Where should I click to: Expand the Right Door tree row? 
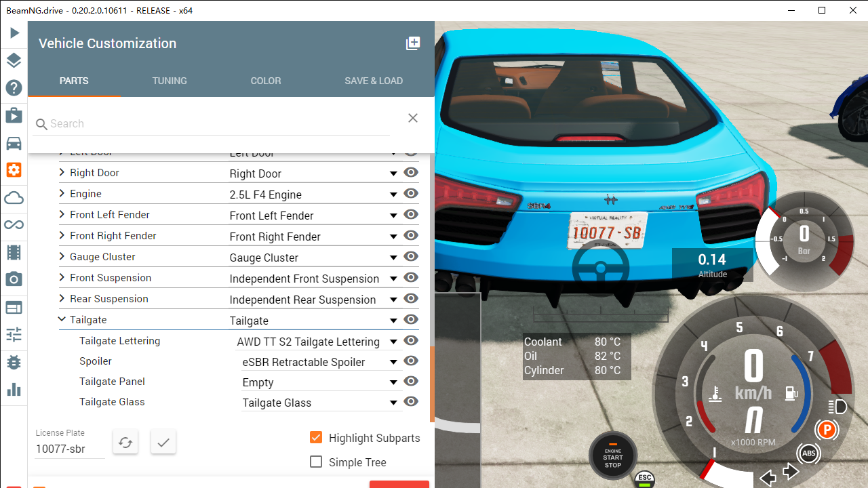click(62, 173)
